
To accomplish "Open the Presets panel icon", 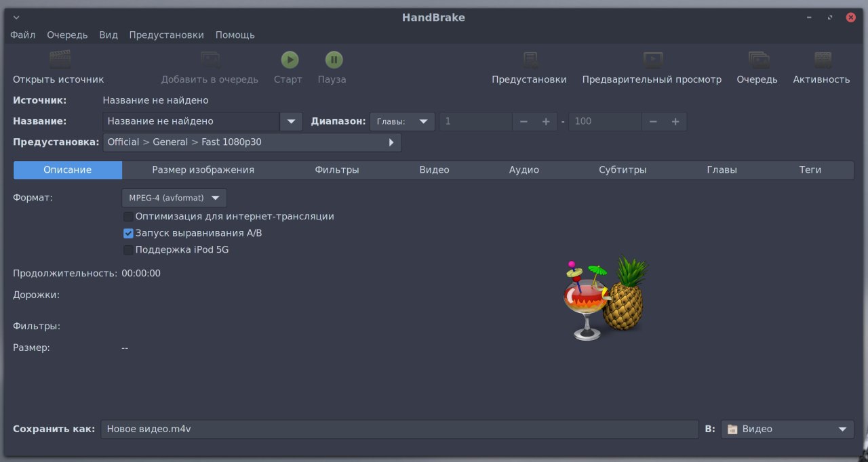I will pos(530,60).
